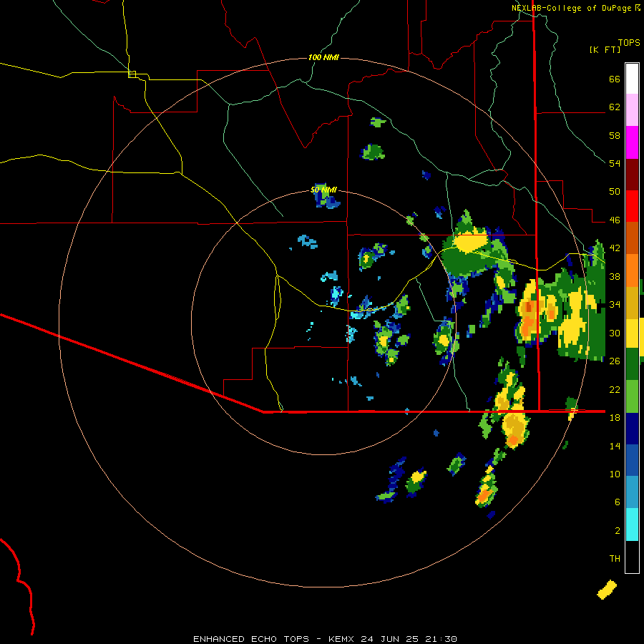
Task: Click the TH threshold legend label
Action: 615,559
